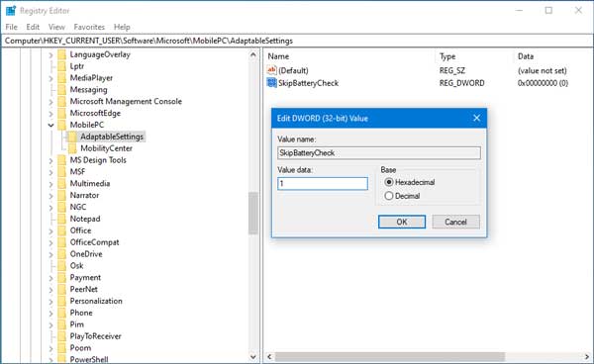
Task: Open the Favorites menu
Action: pos(89,27)
